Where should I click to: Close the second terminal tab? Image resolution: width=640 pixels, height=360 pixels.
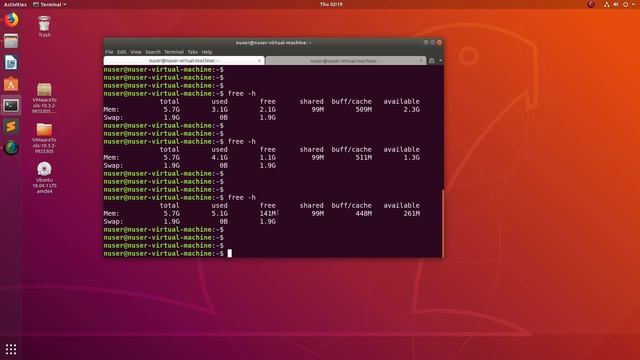click(421, 60)
